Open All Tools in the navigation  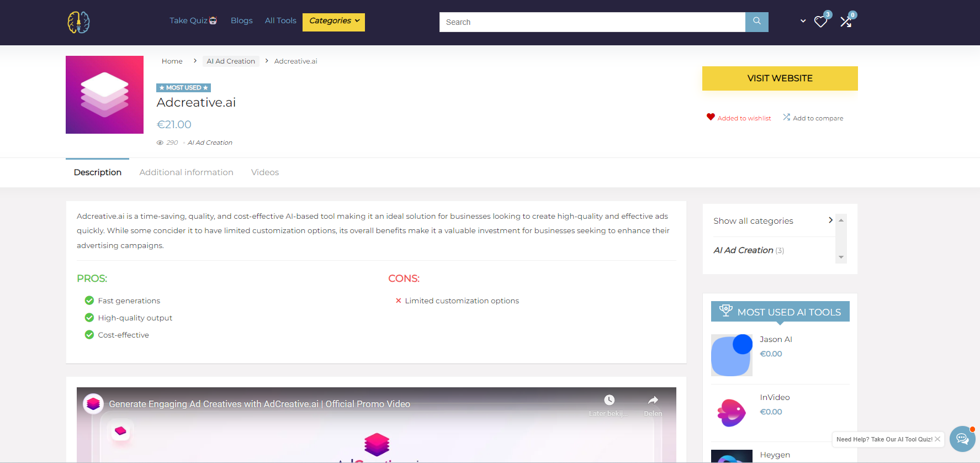pyautogui.click(x=280, y=20)
